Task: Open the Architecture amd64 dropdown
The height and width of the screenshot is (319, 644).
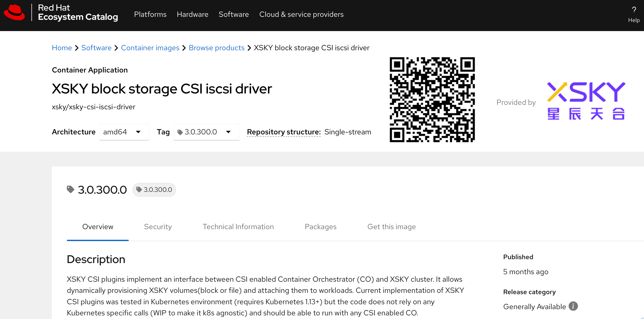Action: coord(124,132)
